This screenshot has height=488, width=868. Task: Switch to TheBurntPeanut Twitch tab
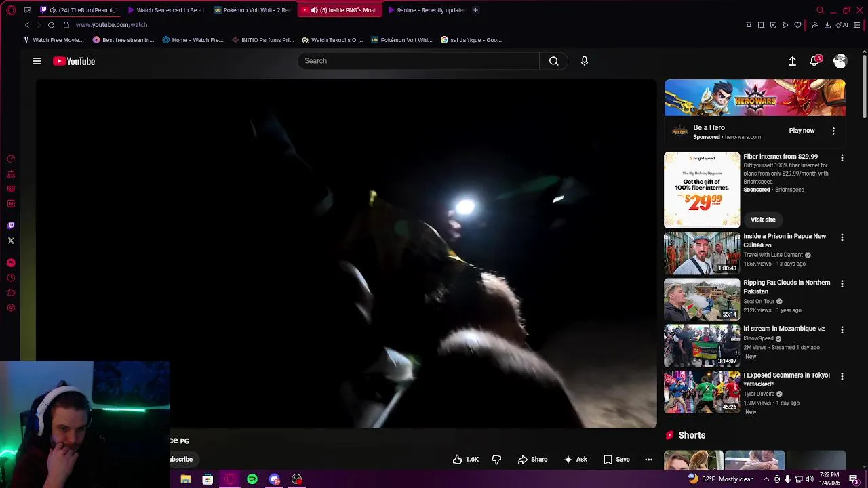tap(80, 10)
